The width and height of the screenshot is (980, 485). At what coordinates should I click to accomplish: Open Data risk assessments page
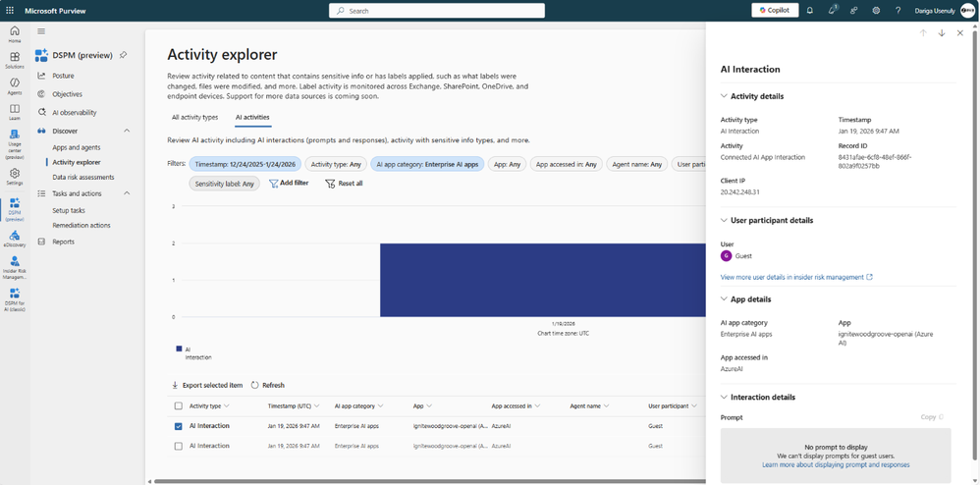tap(83, 177)
